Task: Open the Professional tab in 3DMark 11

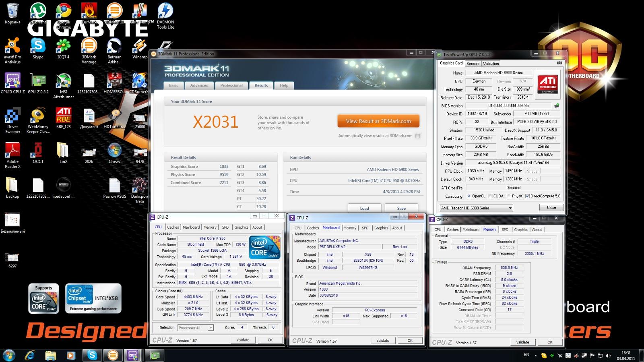Action: click(x=231, y=85)
